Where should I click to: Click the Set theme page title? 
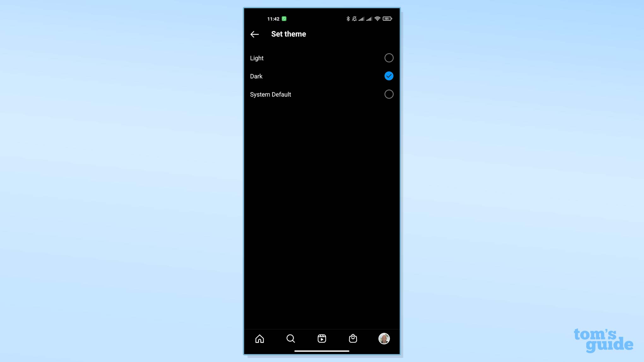tap(289, 34)
